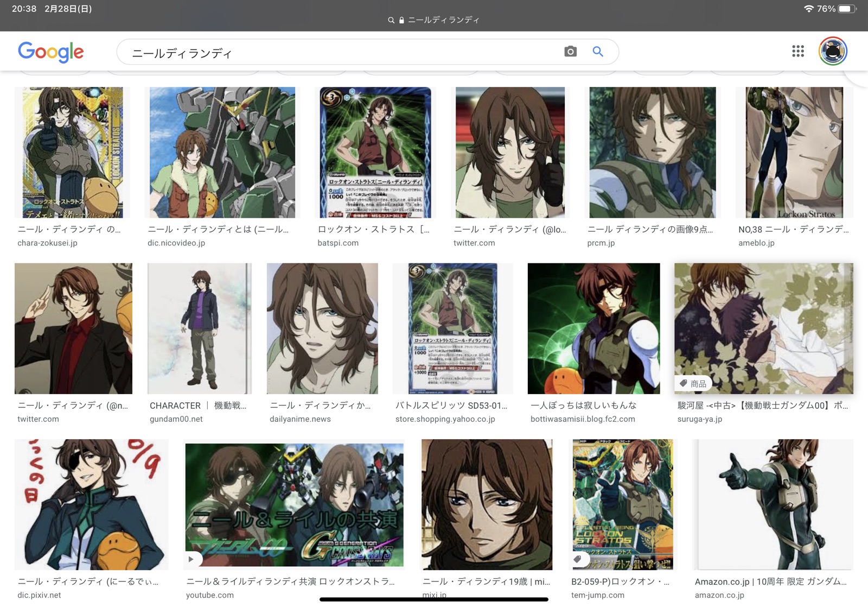Tap the 商品 product tag badge
The image size is (868, 607).
pos(693,383)
